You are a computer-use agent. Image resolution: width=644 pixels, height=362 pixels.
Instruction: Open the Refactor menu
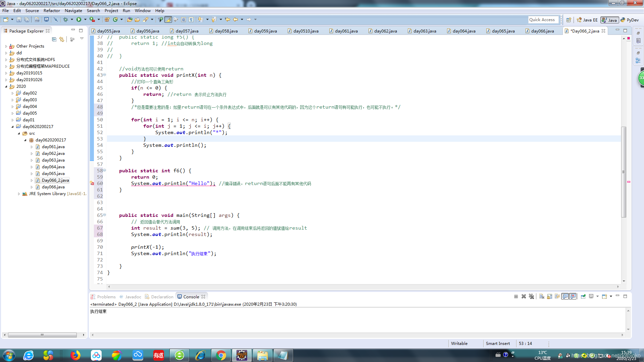52,11
